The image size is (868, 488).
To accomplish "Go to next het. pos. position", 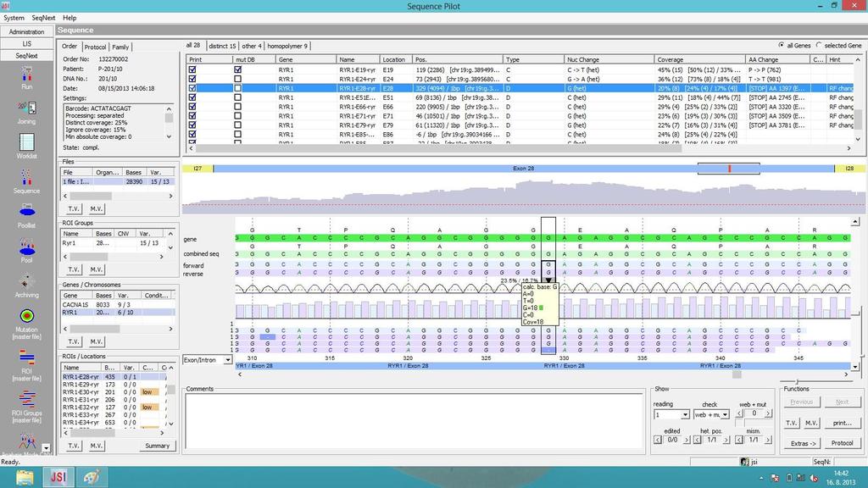I will coord(726,440).
